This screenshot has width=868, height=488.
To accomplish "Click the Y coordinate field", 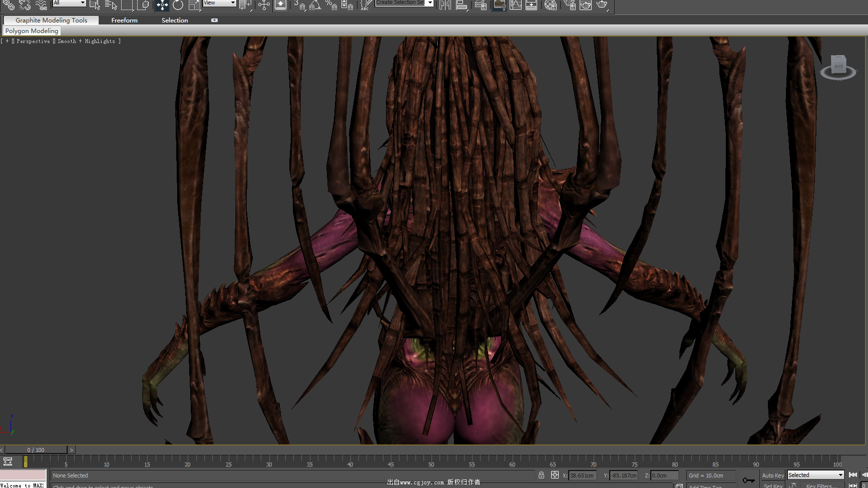I will click(624, 475).
